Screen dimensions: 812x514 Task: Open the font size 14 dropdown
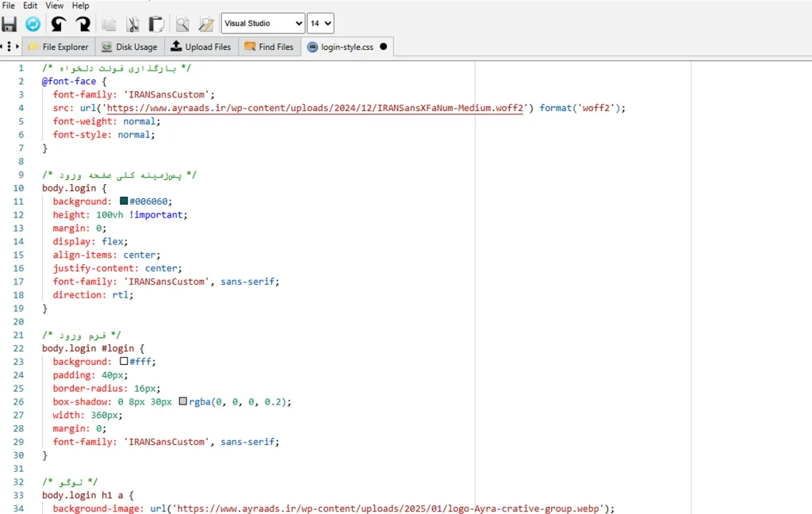(x=320, y=23)
